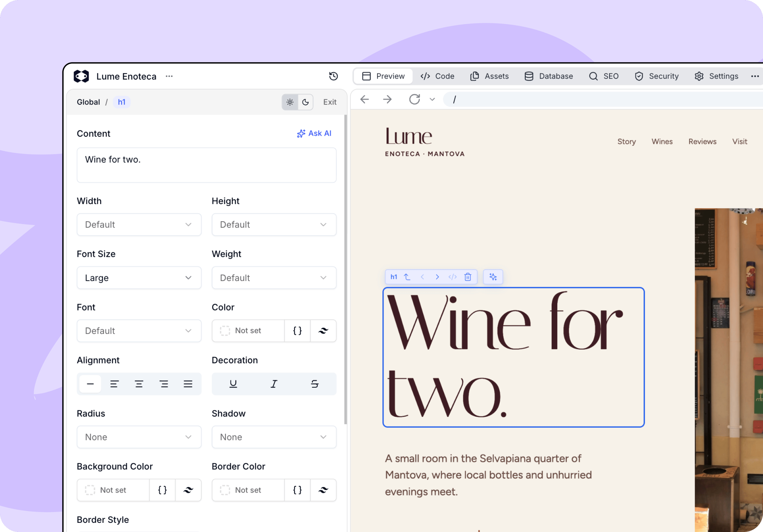Set text alignment to justify
This screenshot has height=532, width=763.
click(188, 384)
